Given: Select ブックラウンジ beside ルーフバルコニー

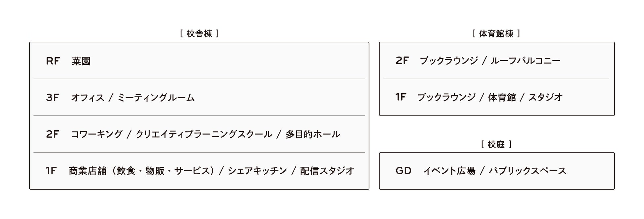Looking at the screenshot, I should [x=448, y=61].
